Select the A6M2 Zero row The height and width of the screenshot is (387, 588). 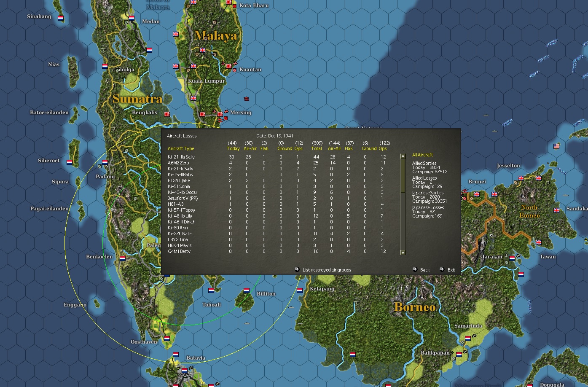pos(277,163)
